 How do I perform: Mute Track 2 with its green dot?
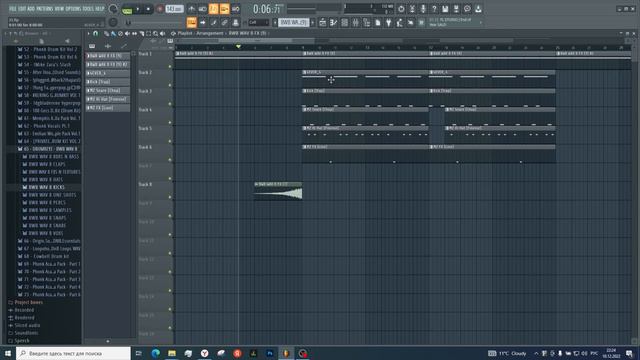click(x=170, y=85)
